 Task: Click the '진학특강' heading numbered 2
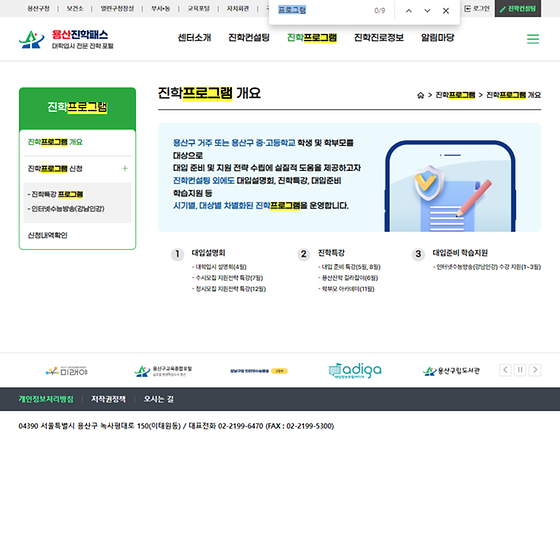(x=331, y=253)
